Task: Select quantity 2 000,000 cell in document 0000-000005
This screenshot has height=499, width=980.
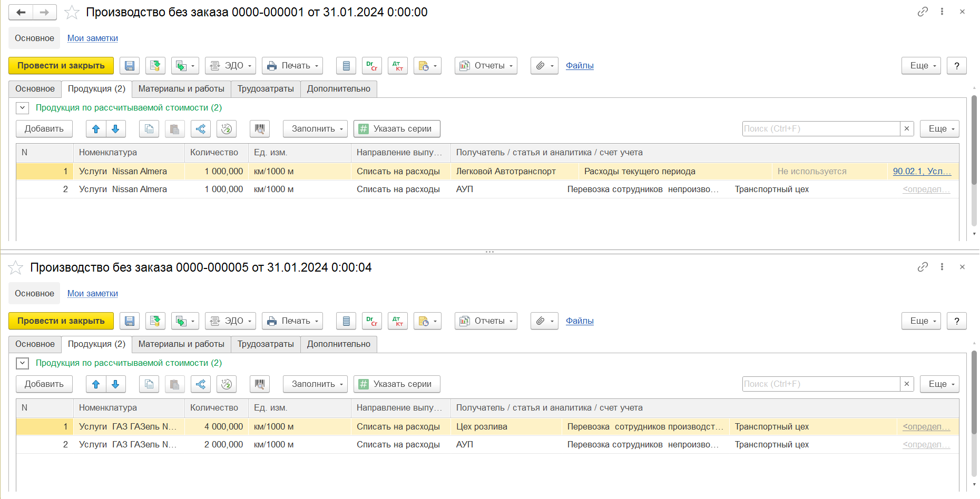Action: coord(216,445)
